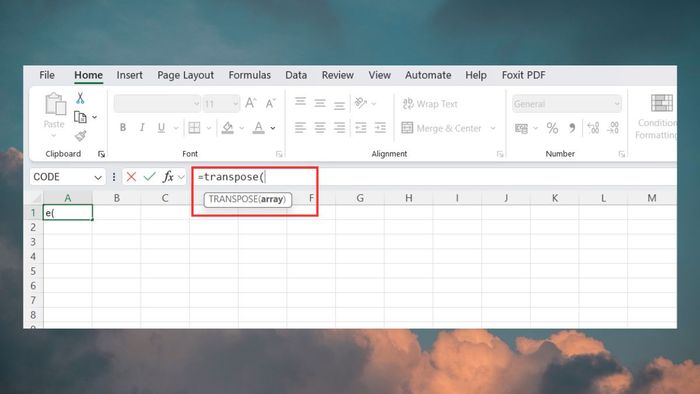Open Underline style dropdown arrow
The width and height of the screenshot is (700, 394).
click(x=176, y=128)
